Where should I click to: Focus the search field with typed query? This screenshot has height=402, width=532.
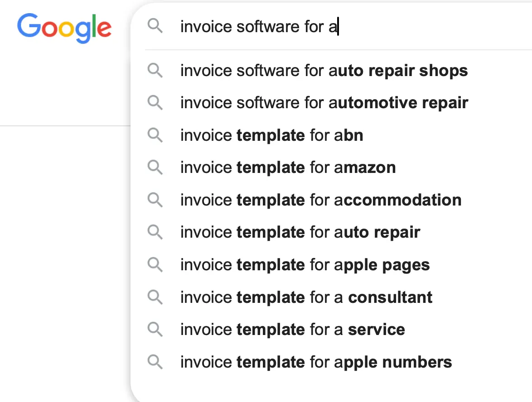pyautogui.click(x=344, y=27)
